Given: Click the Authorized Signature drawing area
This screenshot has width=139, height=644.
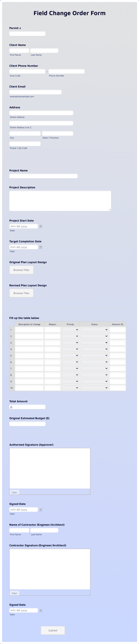Looking at the screenshot, I should tap(49, 467).
